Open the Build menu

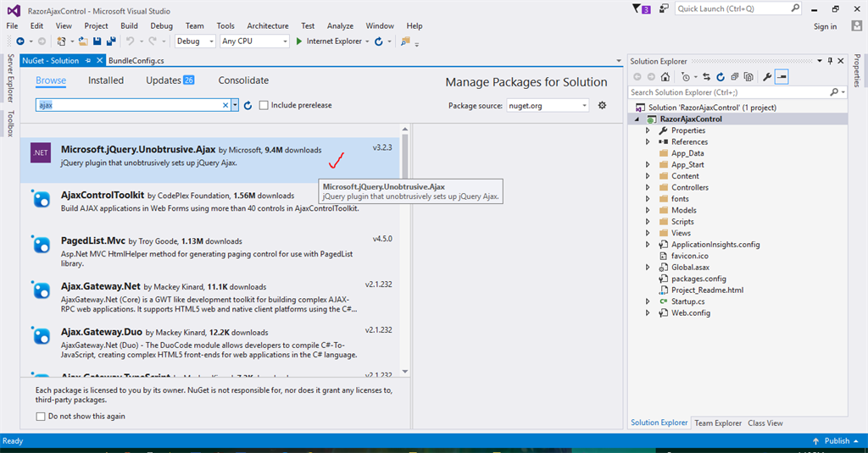129,26
